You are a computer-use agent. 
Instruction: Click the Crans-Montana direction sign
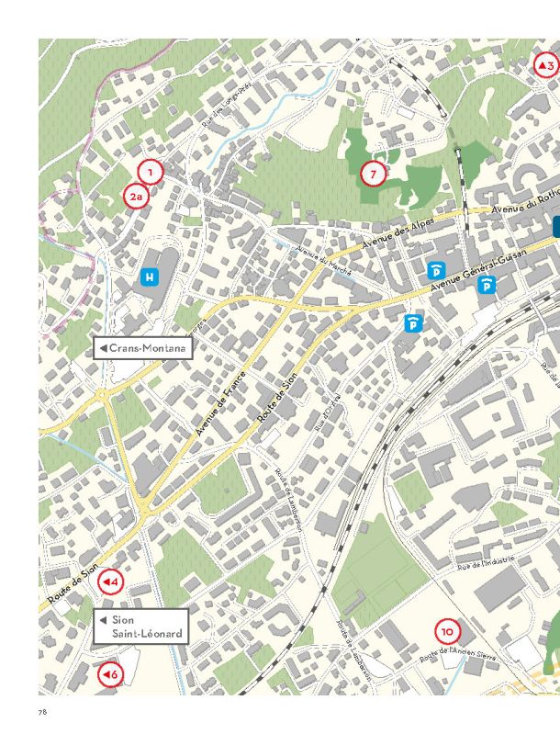144,348
